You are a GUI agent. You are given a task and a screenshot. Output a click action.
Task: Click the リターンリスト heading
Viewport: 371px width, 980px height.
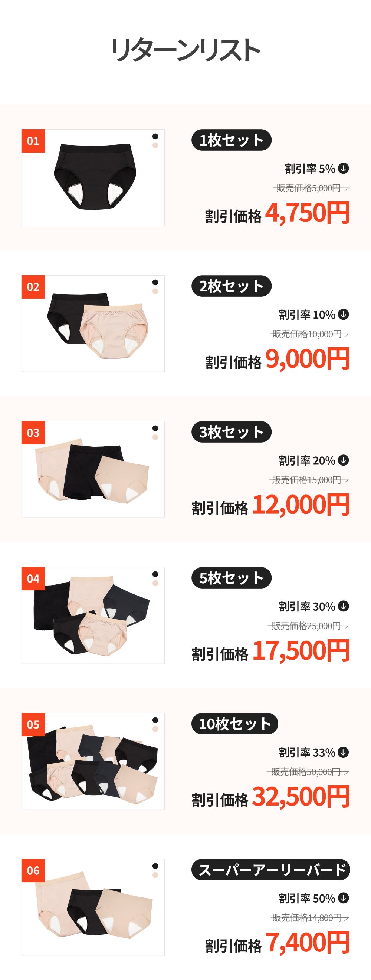click(185, 50)
